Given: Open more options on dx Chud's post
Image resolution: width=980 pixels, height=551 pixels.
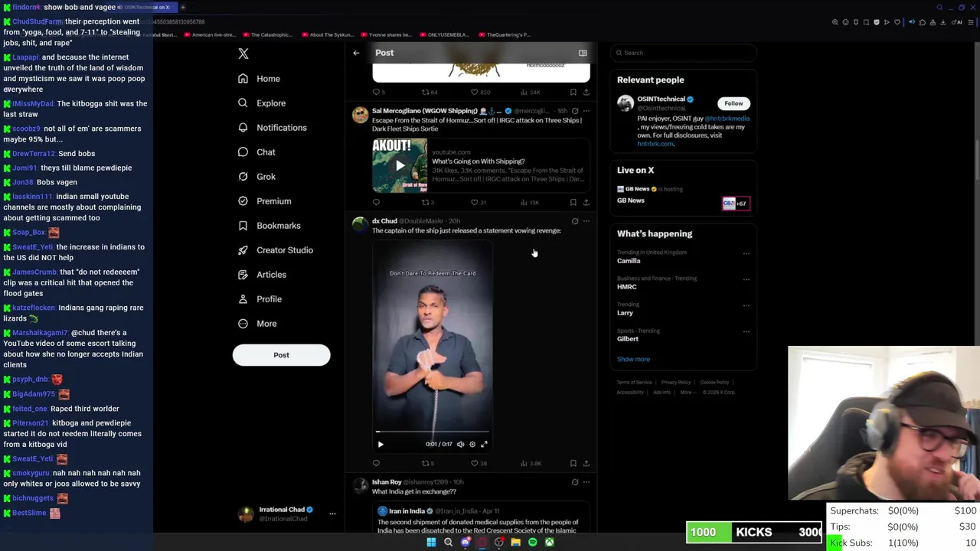Looking at the screenshot, I should [x=586, y=221].
